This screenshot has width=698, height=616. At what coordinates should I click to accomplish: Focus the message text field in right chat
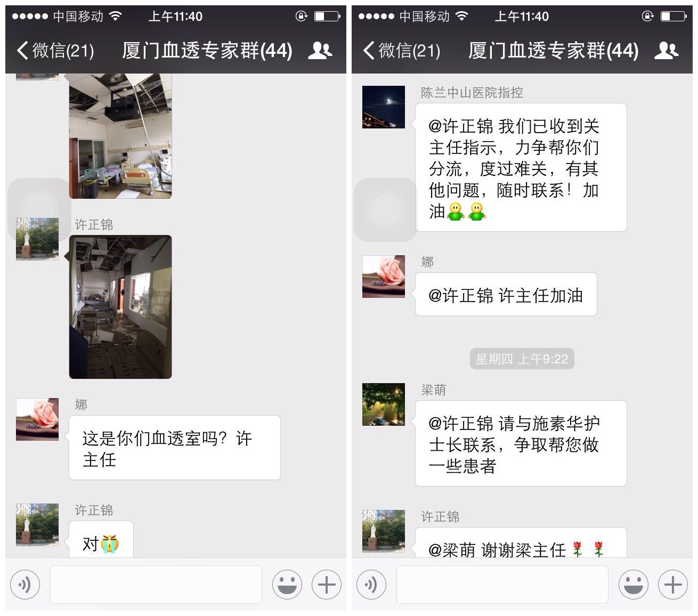pyautogui.click(x=502, y=585)
